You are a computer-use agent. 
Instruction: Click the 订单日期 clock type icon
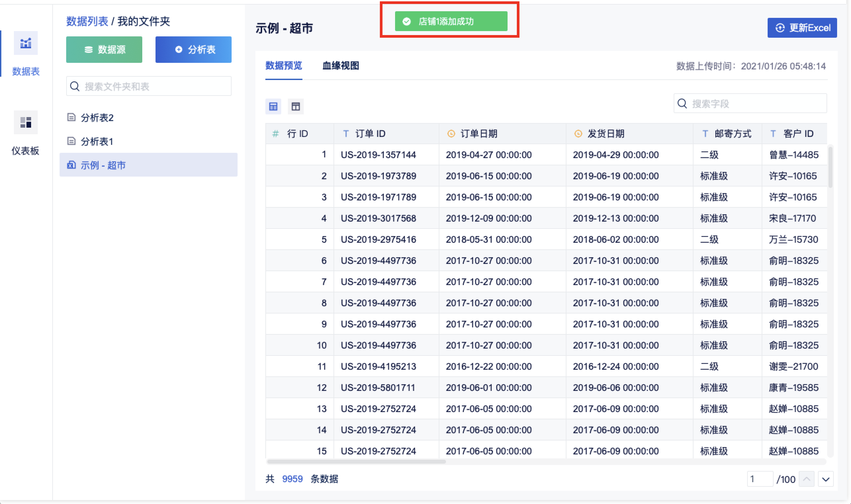(451, 134)
